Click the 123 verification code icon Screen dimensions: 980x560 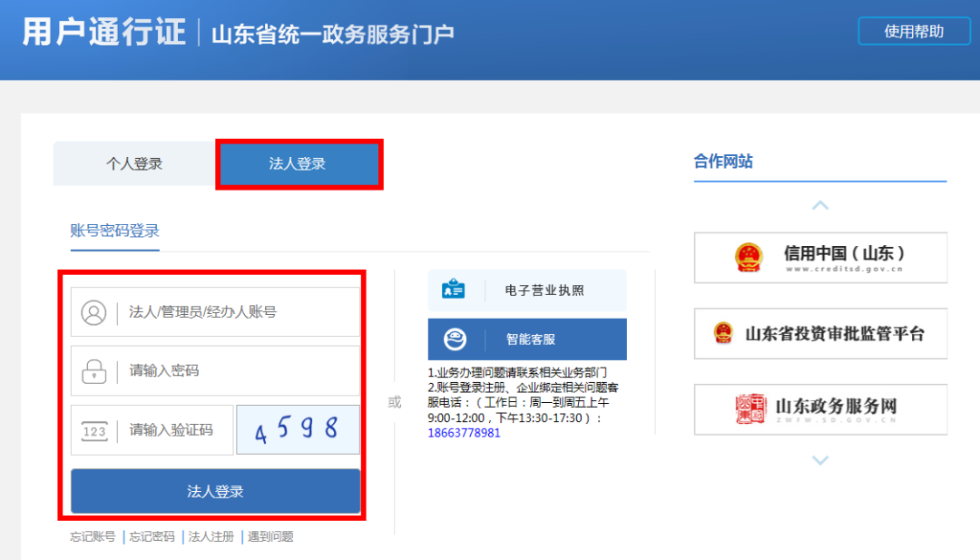click(93, 431)
